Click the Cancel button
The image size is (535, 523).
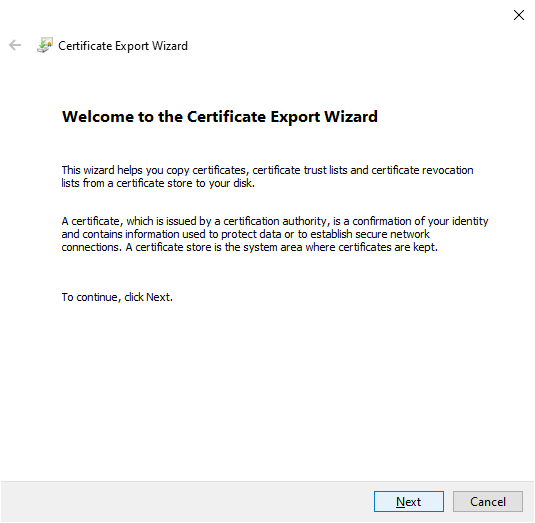coord(488,502)
